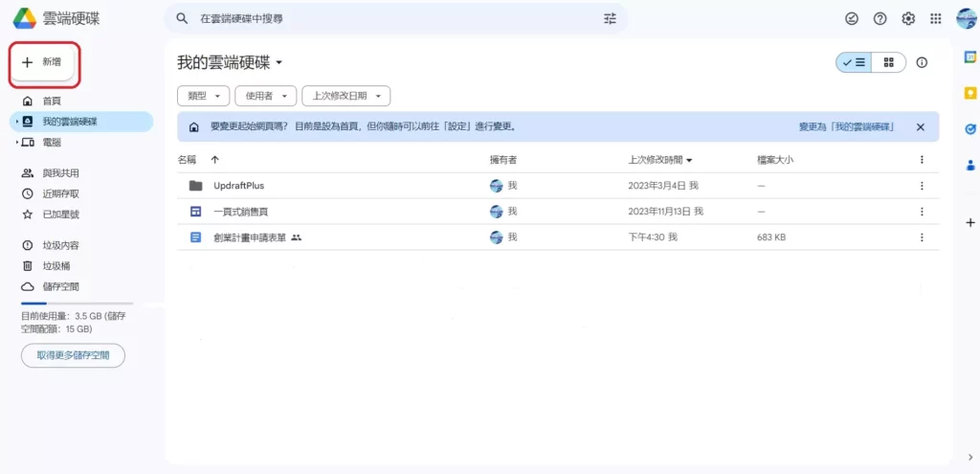Open advanced search filter options icon
The height and width of the screenshot is (474, 980).
click(610, 19)
